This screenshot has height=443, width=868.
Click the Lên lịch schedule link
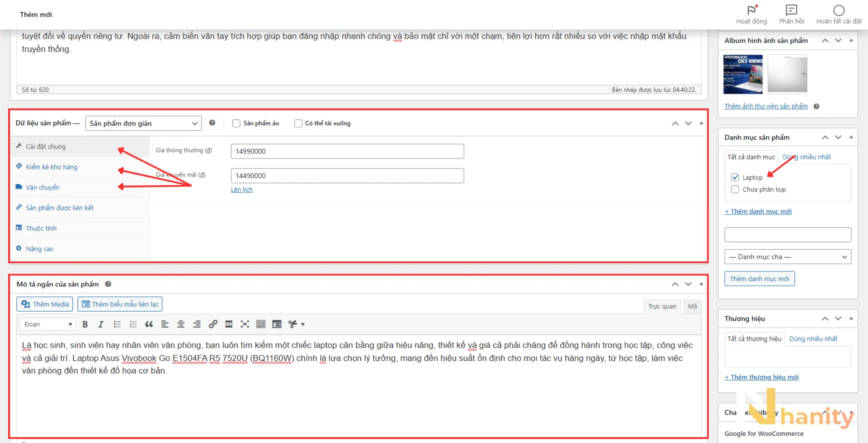pos(242,190)
